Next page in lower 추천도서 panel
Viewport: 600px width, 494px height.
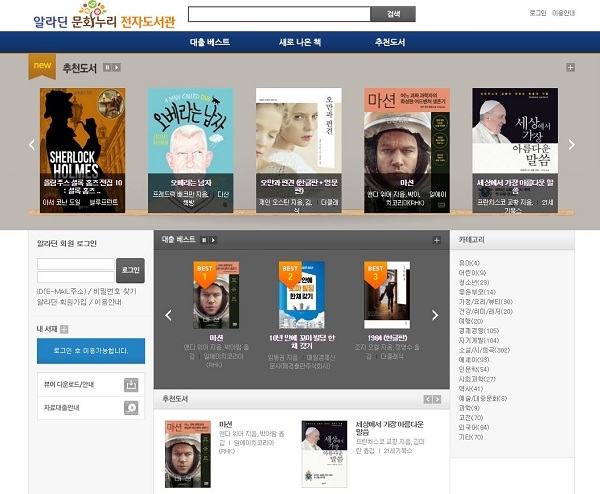(437, 399)
